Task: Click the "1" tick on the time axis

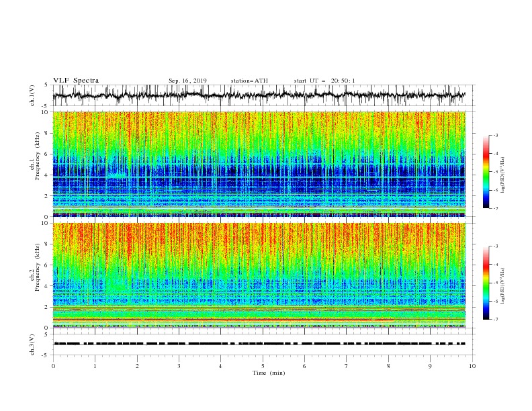Action: coord(95,366)
